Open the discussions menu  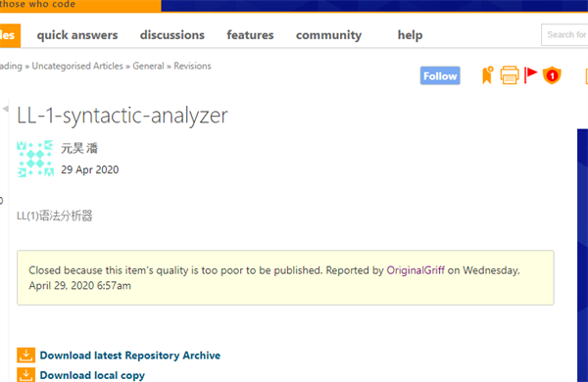coord(172,35)
